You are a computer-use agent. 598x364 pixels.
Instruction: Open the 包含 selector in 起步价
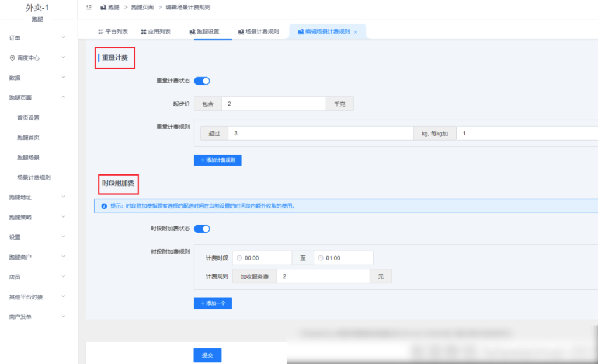coord(207,103)
